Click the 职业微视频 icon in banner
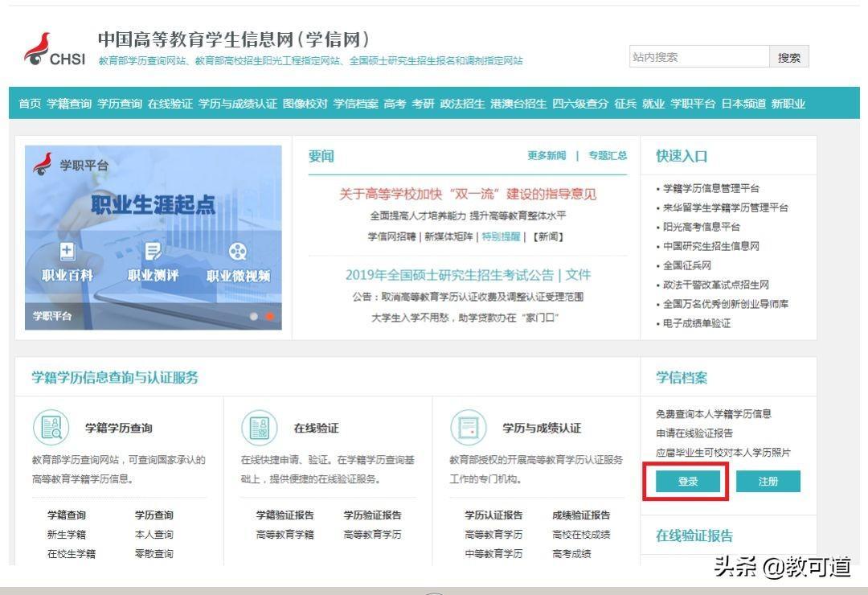Viewport: 868px width, 595px height. click(238, 251)
